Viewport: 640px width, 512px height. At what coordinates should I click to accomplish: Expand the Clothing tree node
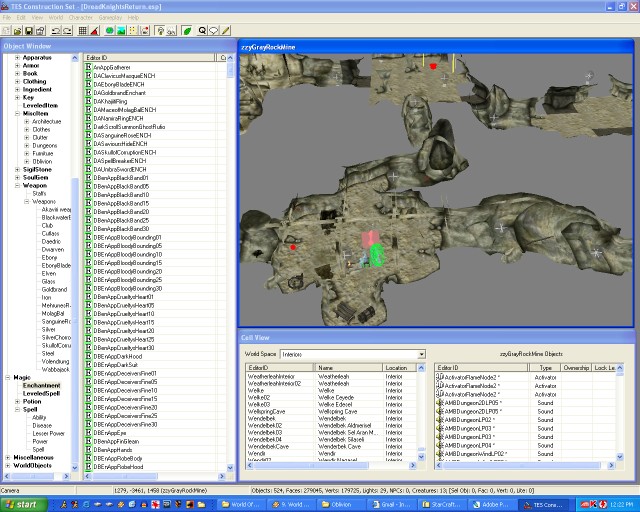pyautogui.click(x=17, y=81)
